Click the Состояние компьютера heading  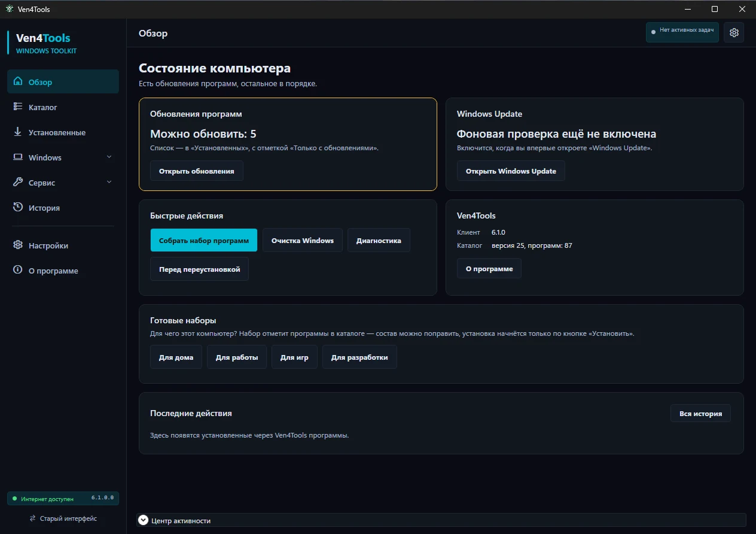point(215,68)
